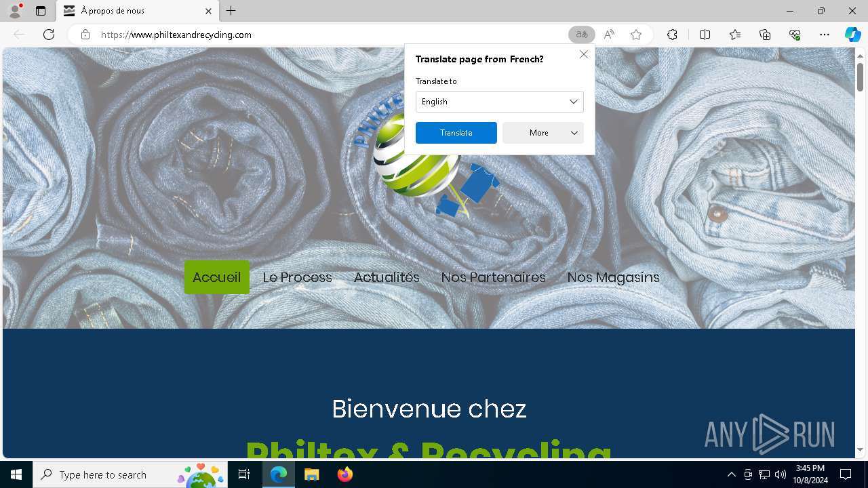Open the Copilot sidebar icon
The image size is (868, 488).
pos(852,35)
